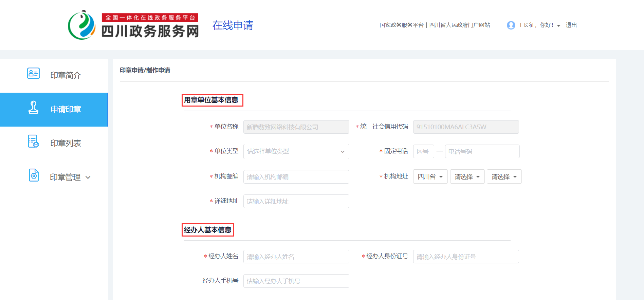The image size is (644, 300).
Task: Click the 固定电话 label
Action: click(396, 151)
